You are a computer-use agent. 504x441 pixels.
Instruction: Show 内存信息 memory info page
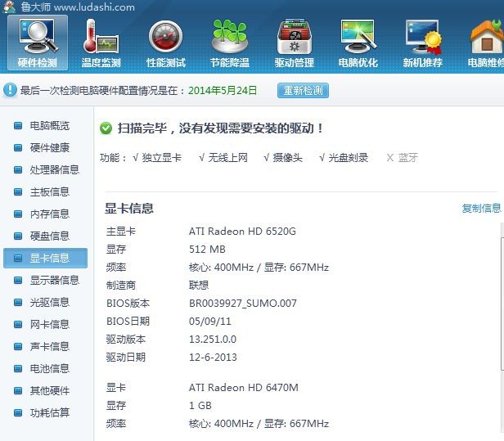tap(49, 214)
